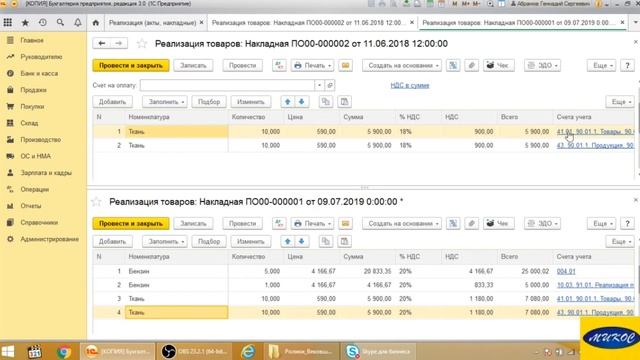Go to the home page icon
The width and height of the screenshot is (640, 360).
(x=96, y=23)
